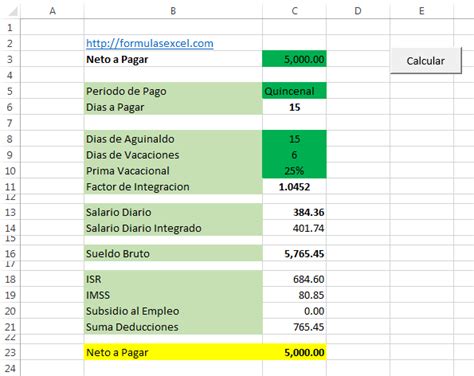Select Suma Deducciones value 765.45
The width and height of the screenshot is (474, 376).
pyautogui.click(x=294, y=327)
